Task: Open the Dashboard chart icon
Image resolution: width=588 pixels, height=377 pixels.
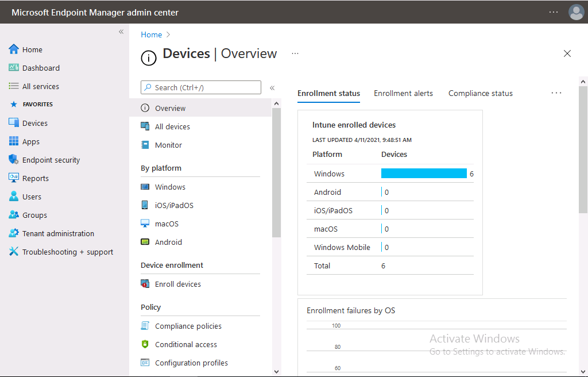Action: click(x=14, y=68)
